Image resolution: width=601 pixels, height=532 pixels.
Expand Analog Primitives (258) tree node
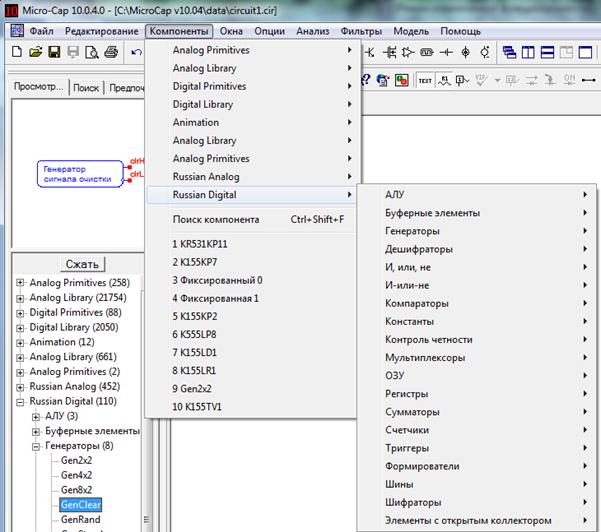pos(20,283)
